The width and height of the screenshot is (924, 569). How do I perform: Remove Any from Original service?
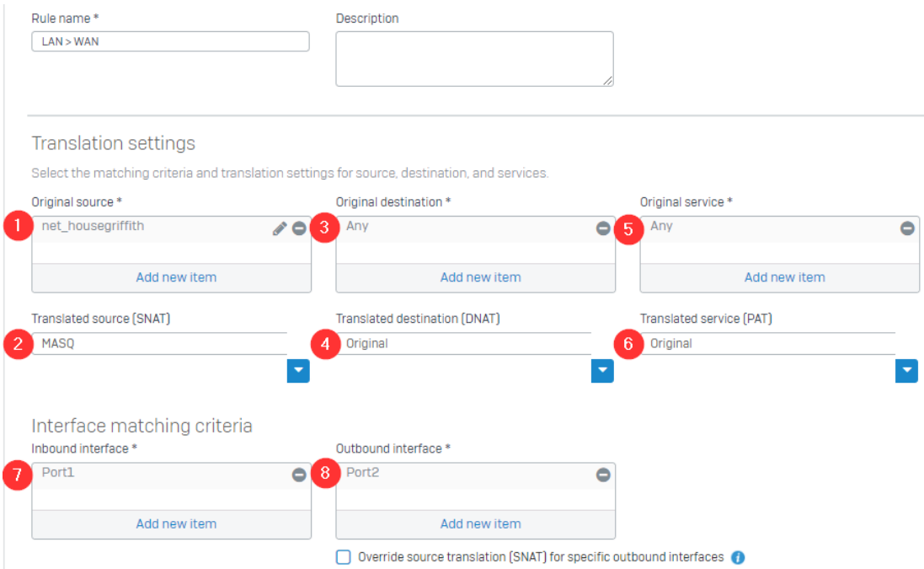point(907,228)
